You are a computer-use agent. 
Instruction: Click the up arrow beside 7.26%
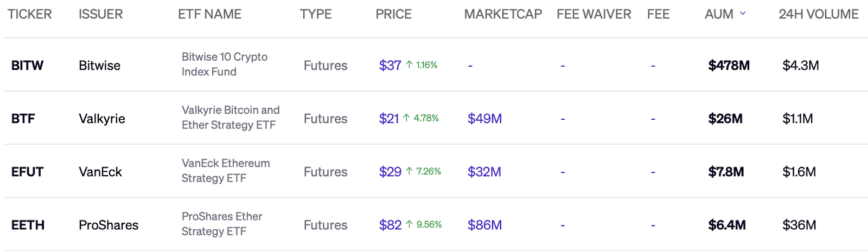(409, 171)
